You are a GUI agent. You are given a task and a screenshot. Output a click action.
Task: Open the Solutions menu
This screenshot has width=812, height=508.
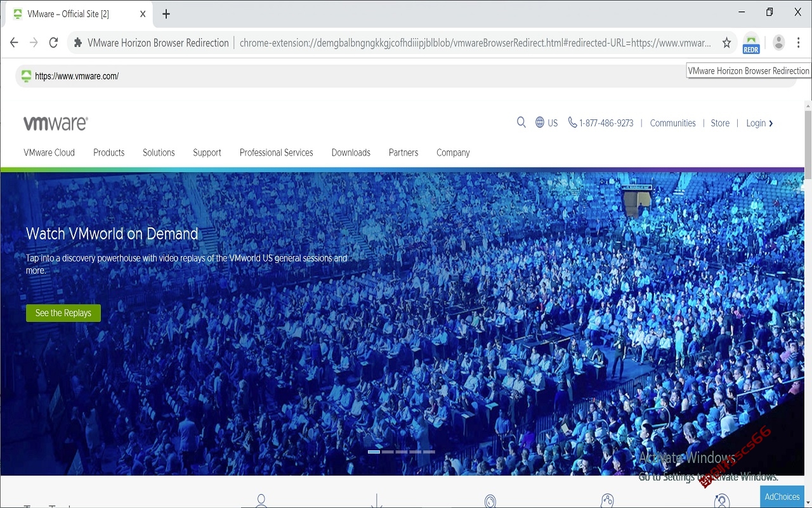click(159, 152)
